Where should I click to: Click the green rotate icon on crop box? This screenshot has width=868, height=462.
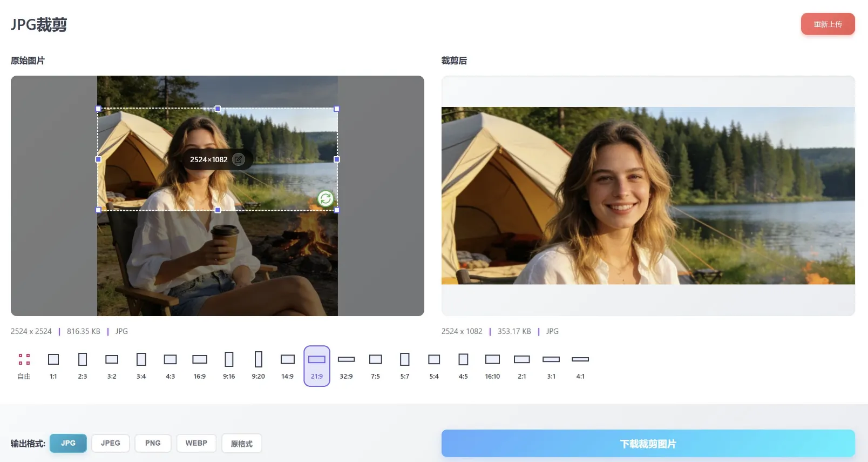[325, 199]
